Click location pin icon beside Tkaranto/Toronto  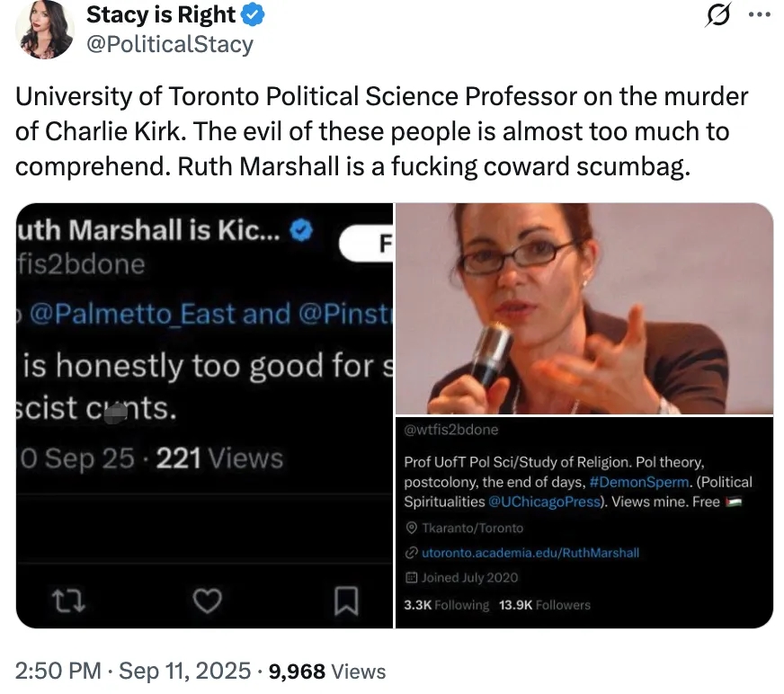(x=412, y=528)
